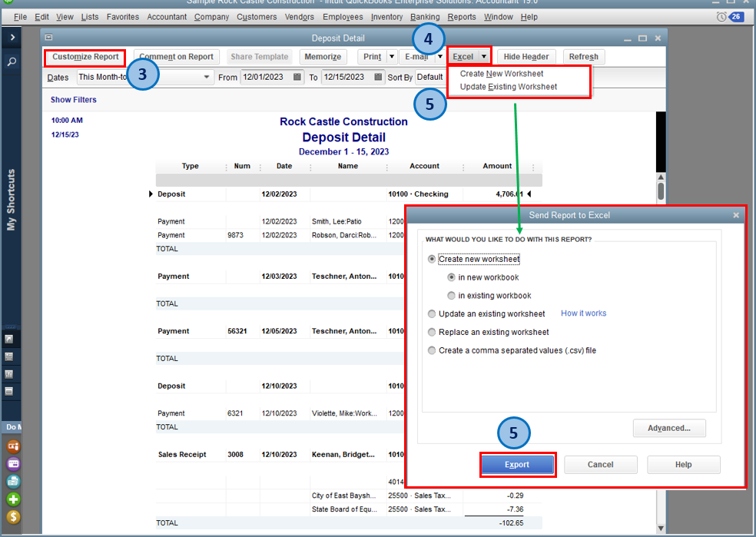
Task: Click the report scrollbar up arrow
Action: point(661,177)
